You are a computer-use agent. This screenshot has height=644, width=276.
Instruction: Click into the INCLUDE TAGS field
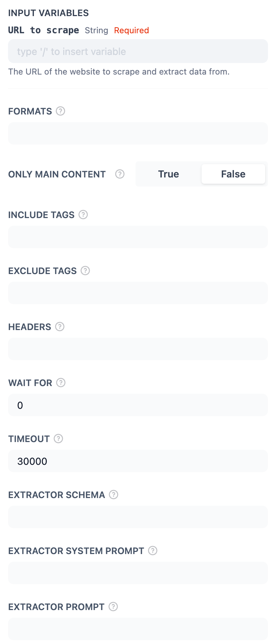point(138,237)
